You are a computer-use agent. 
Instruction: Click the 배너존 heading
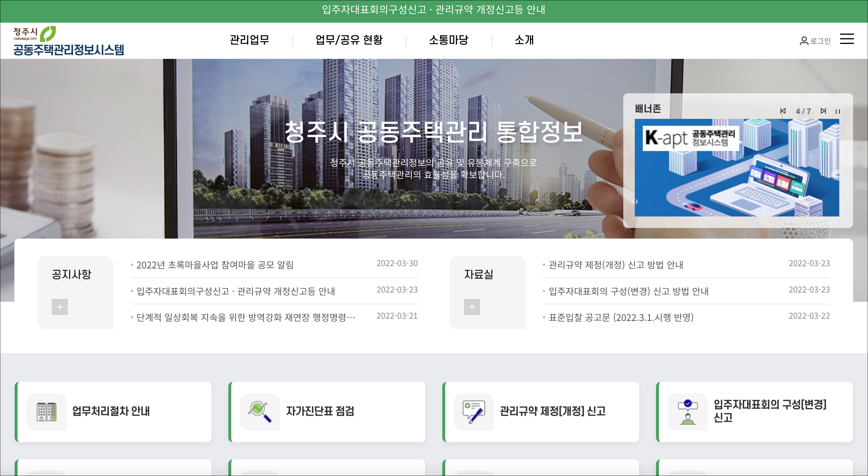pyautogui.click(x=648, y=109)
